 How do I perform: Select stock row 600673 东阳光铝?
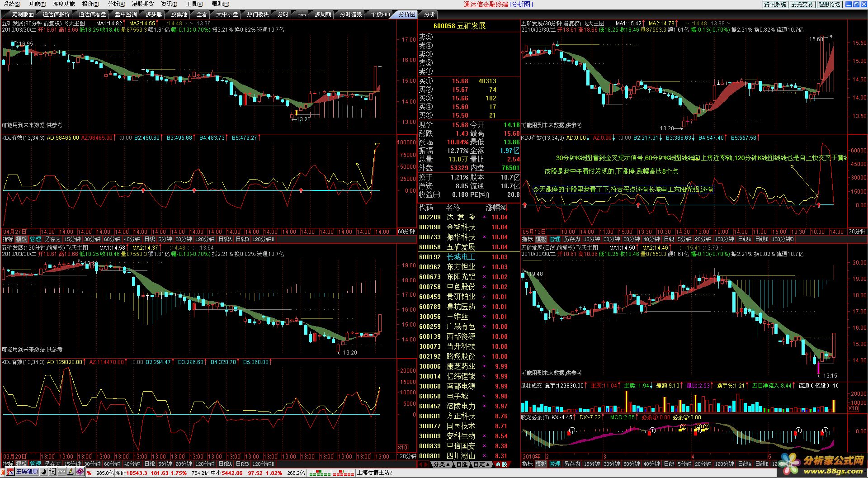point(468,277)
